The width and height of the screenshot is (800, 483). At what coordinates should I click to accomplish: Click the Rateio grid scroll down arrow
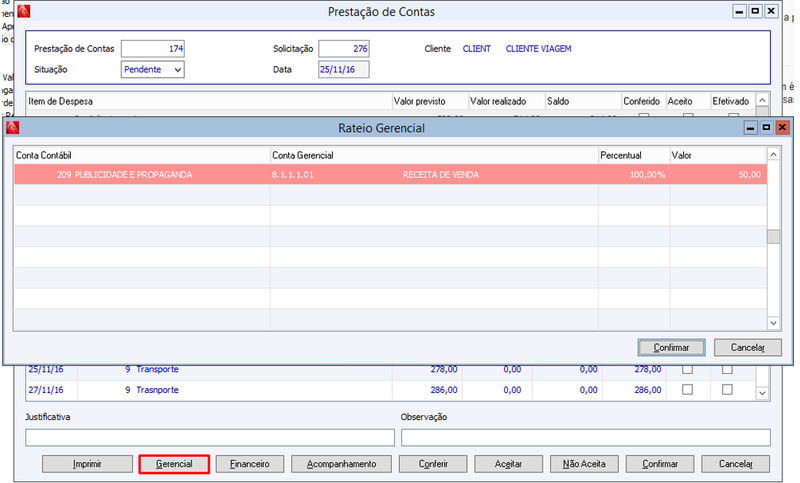click(773, 323)
